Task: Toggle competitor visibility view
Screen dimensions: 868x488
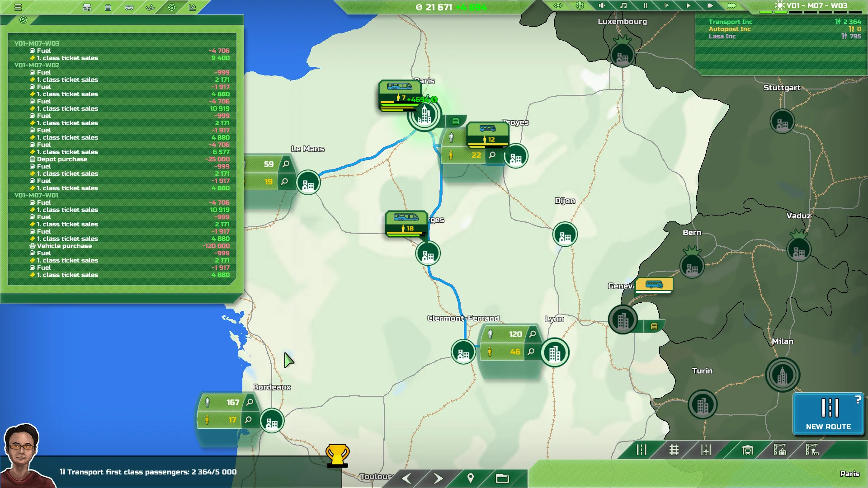Action: coord(580,6)
